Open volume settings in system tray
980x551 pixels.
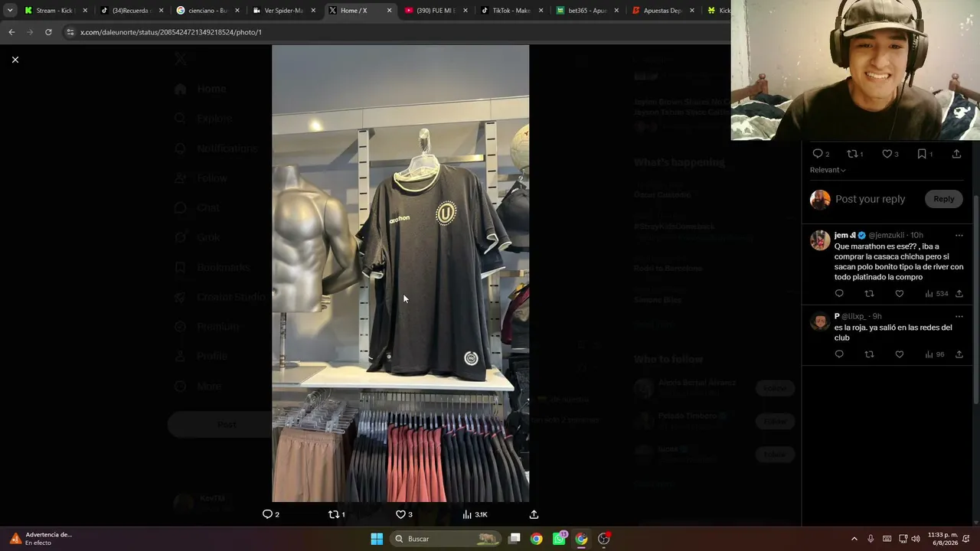(916, 539)
